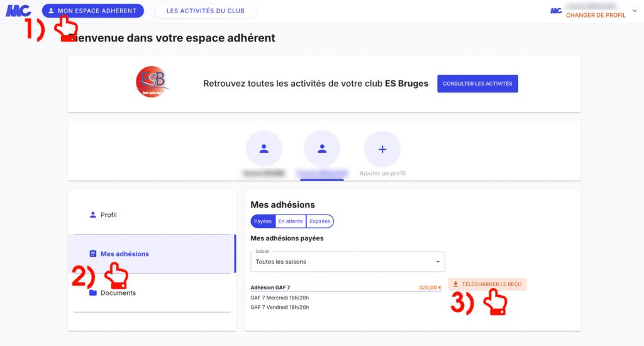Click the Mes adhésions clipboard icon
644x346 pixels.
[93, 254]
